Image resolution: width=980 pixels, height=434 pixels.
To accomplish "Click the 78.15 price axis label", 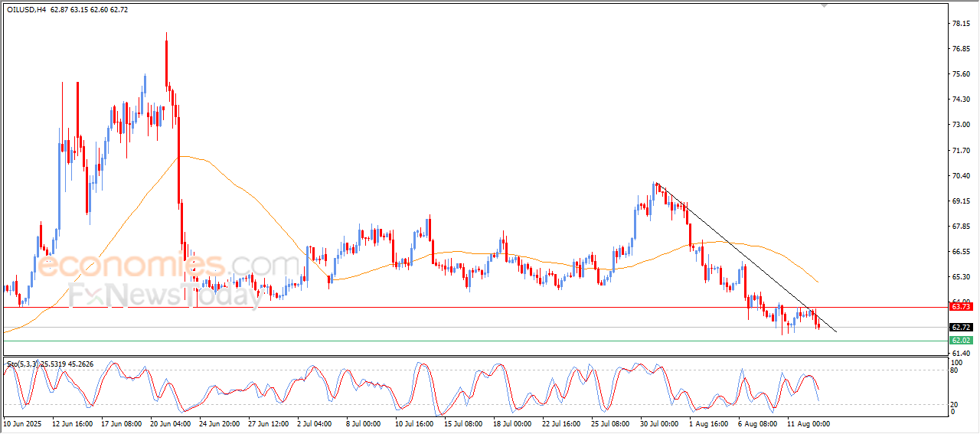I will (x=961, y=24).
